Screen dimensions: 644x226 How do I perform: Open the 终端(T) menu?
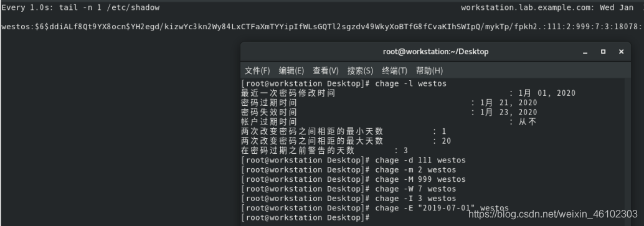tap(394, 71)
